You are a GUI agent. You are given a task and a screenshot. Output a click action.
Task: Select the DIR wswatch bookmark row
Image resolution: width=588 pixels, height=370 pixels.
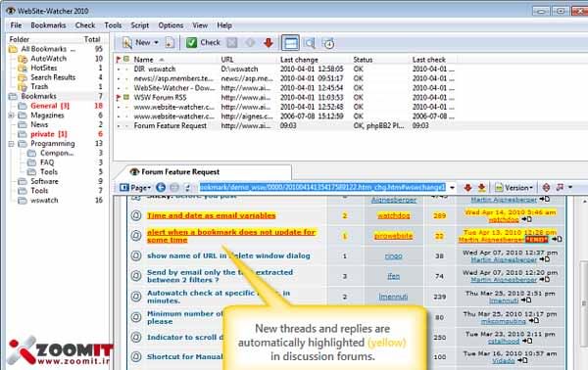click(285, 69)
